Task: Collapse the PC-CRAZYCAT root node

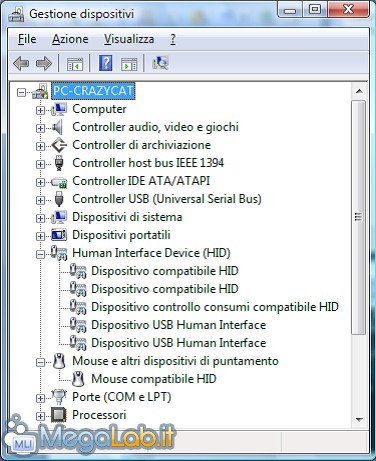Action: (x=22, y=92)
